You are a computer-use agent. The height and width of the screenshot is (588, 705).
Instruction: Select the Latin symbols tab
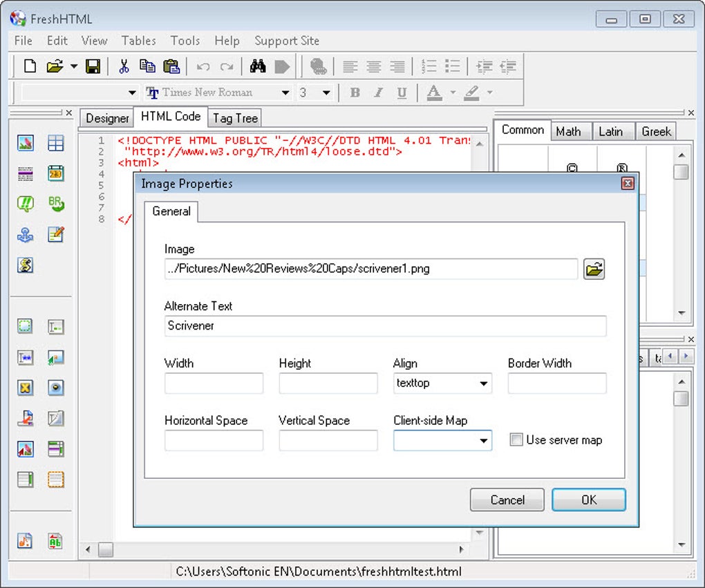610,132
